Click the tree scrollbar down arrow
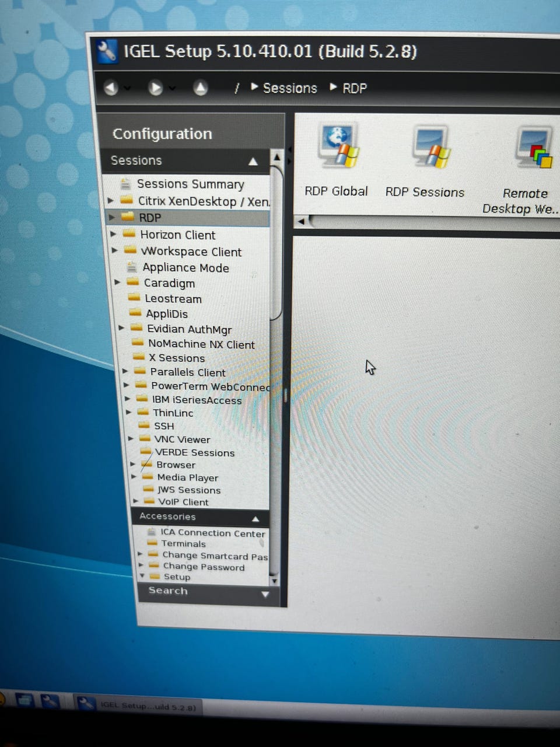 coord(274,581)
